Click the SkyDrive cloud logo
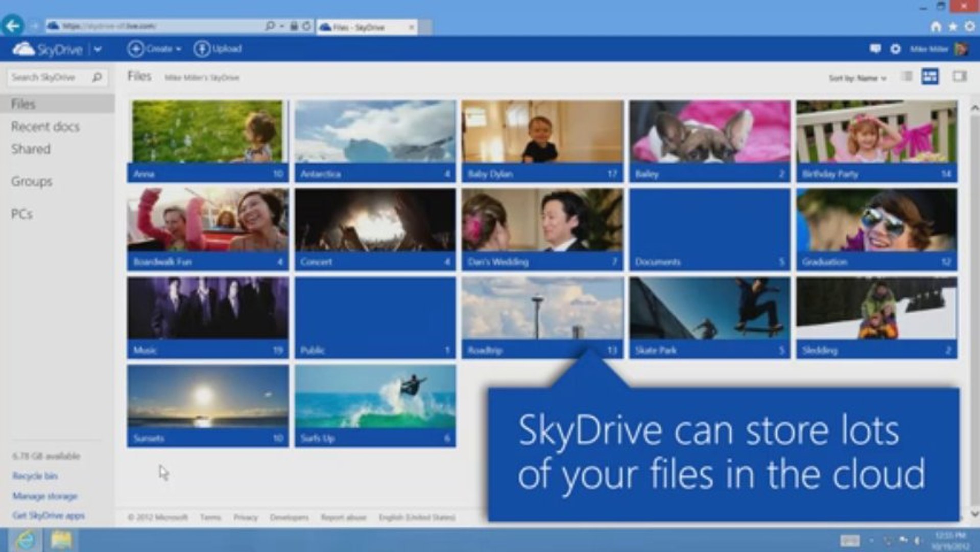 [25, 49]
